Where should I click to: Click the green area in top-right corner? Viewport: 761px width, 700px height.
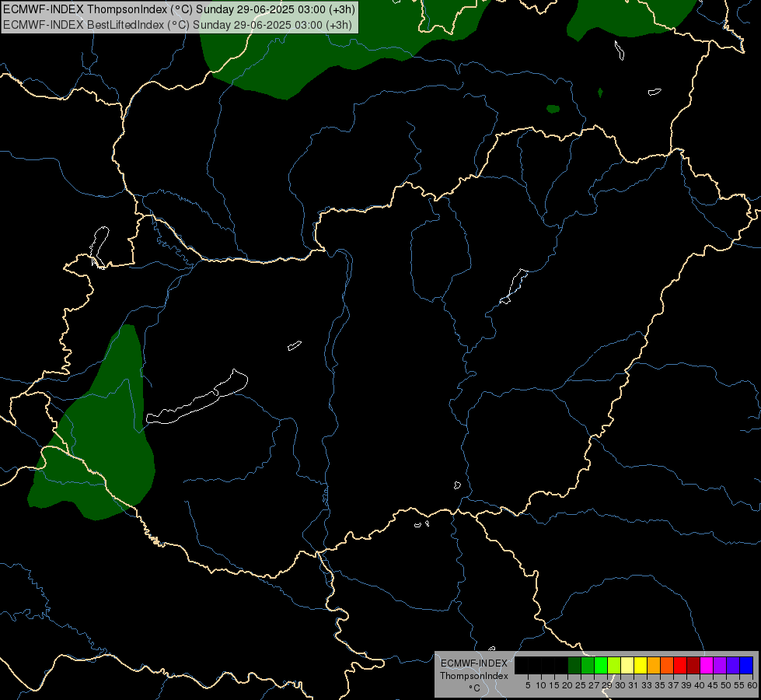(x=631, y=17)
